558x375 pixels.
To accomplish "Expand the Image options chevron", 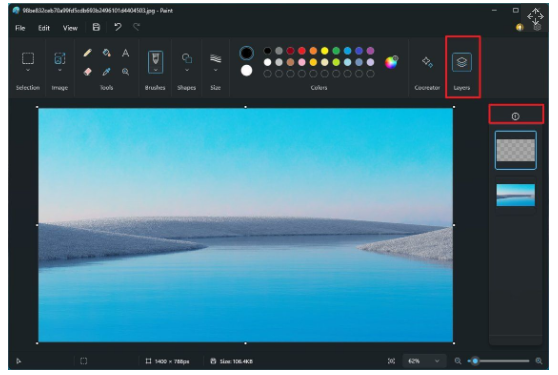I will coord(59,70).
